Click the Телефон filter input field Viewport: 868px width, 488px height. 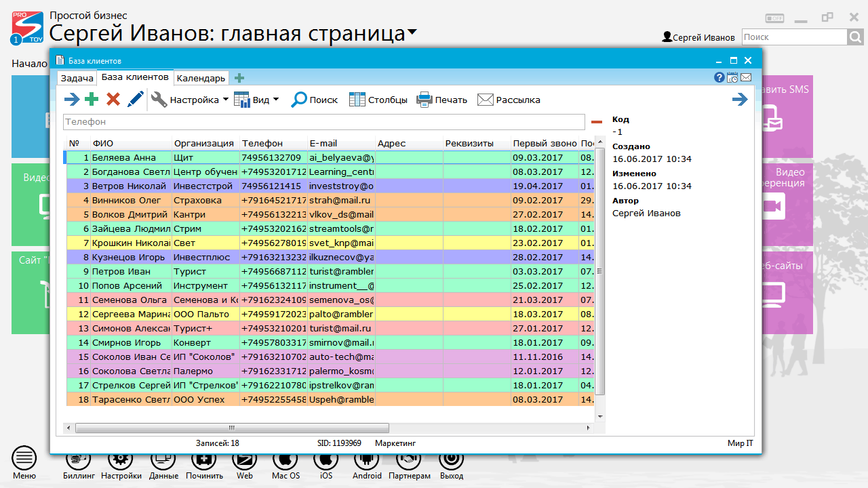pos(323,122)
